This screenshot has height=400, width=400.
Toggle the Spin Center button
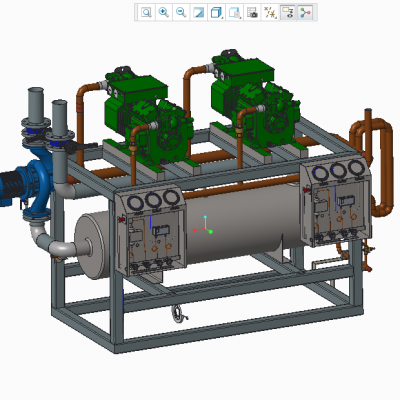click(x=305, y=13)
